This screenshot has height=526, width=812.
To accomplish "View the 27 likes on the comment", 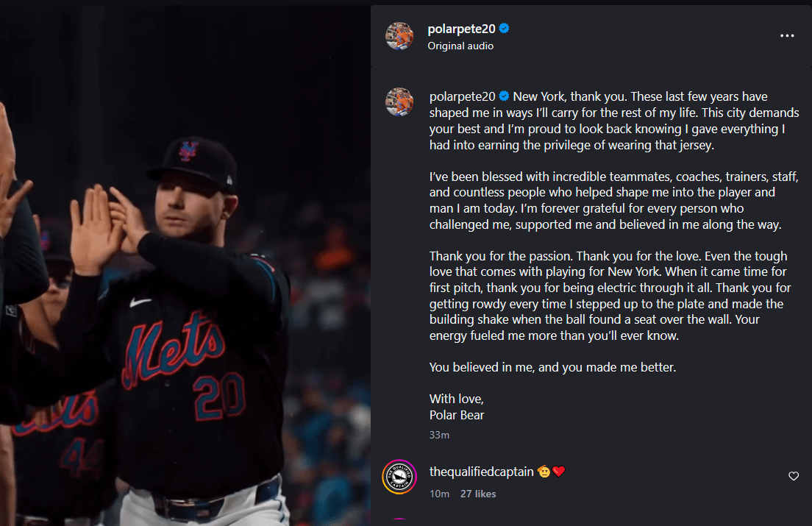I will [478, 494].
